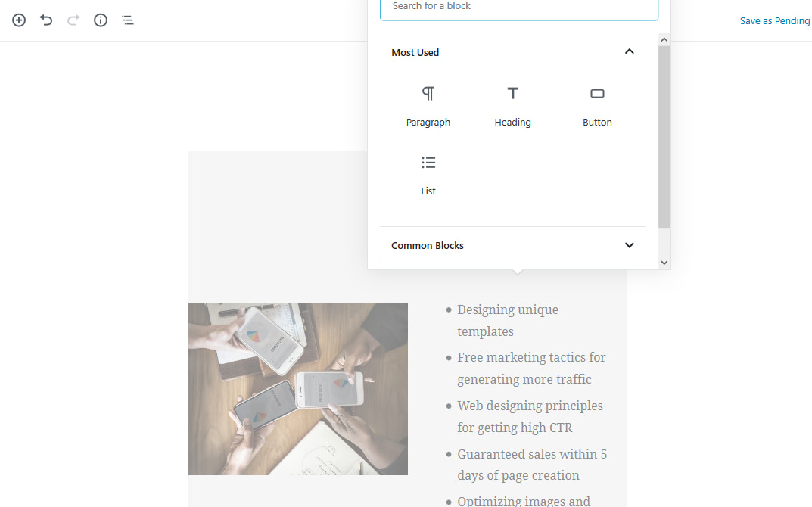
Task: Click the Redo arrow icon
Action: coord(73,20)
